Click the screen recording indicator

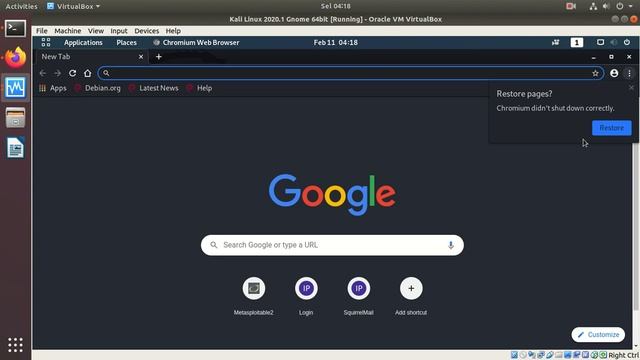click(571, 6)
